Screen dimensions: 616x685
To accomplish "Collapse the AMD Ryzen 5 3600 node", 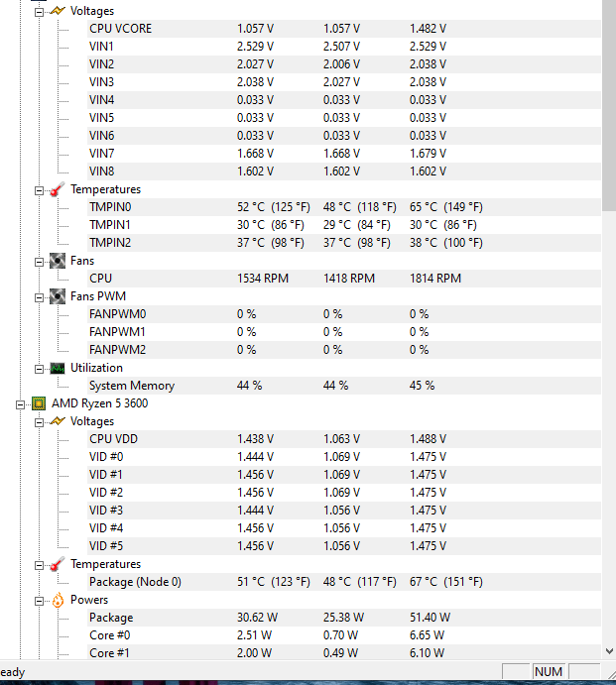I will pyautogui.click(x=21, y=404).
